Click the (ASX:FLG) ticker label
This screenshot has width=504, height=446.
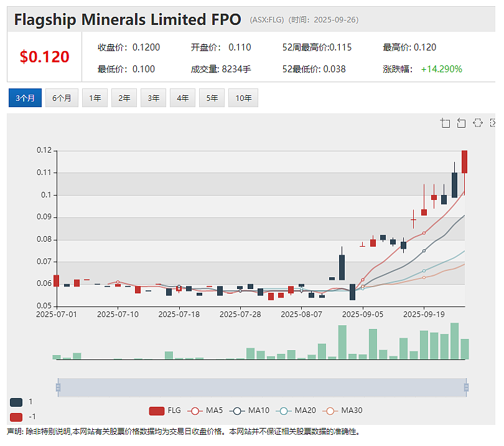267,20
